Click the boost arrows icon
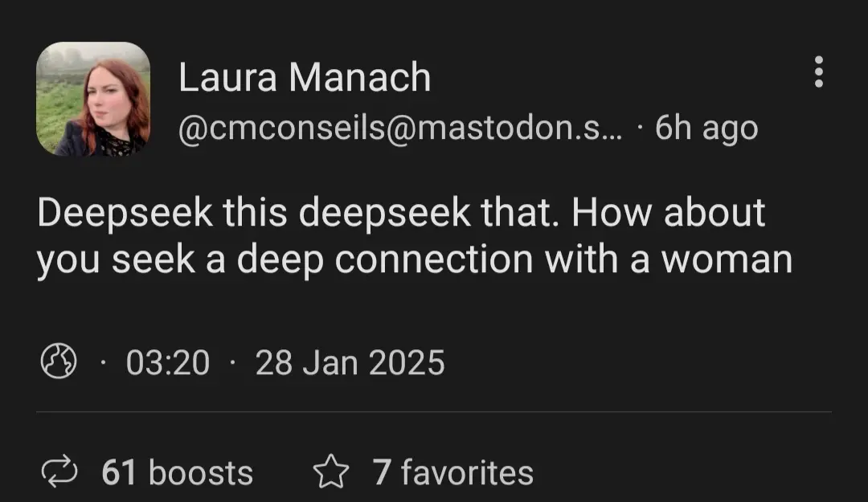This screenshot has width=868, height=502. [59, 472]
